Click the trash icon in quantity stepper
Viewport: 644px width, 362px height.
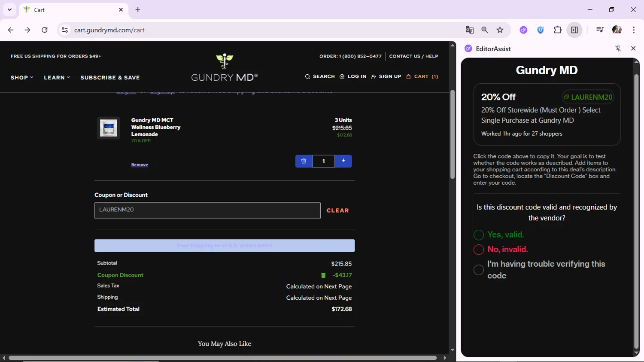pyautogui.click(x=304, y=161)
